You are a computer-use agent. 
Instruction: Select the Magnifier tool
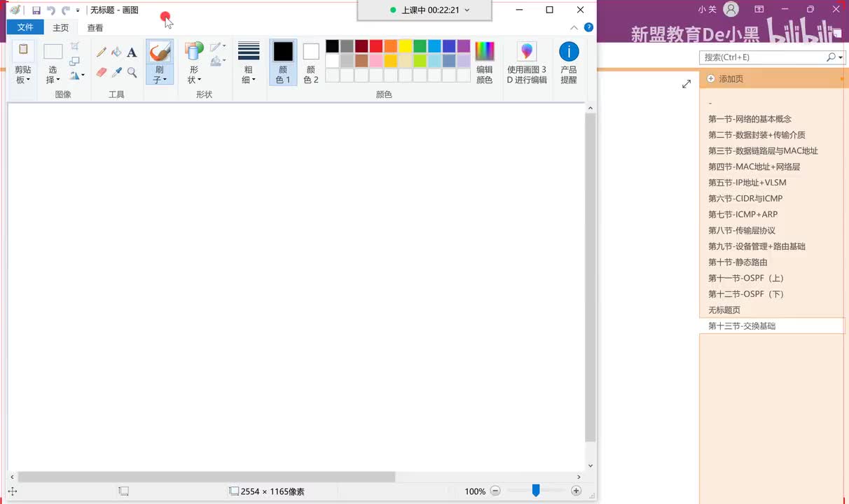(132, 72)
